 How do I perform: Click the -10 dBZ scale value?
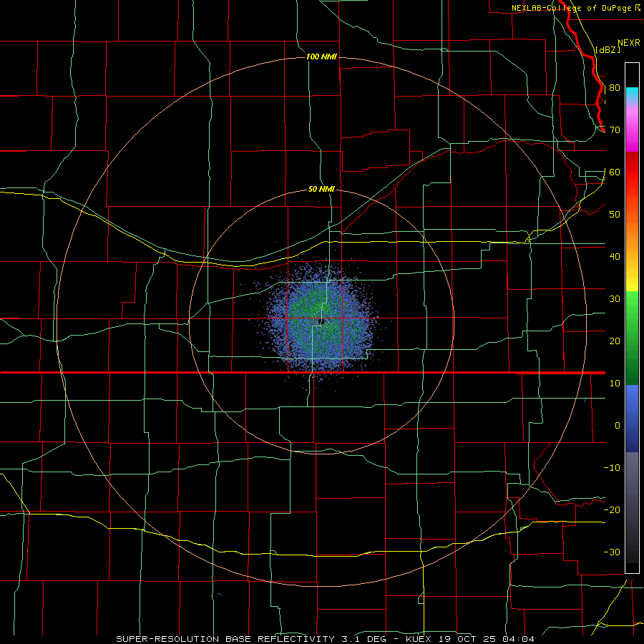coord(612,468)
